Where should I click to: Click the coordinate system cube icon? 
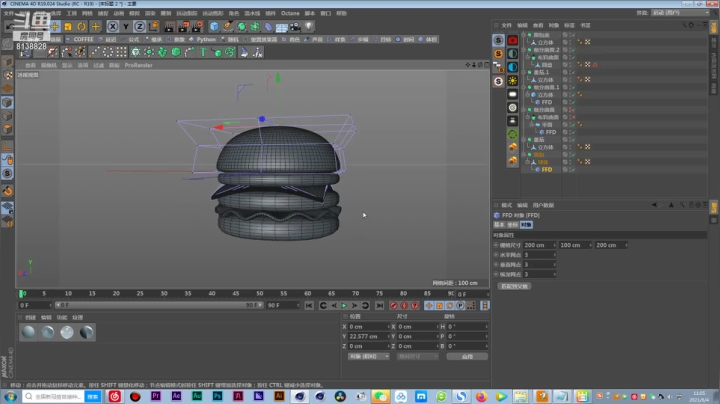153,27
